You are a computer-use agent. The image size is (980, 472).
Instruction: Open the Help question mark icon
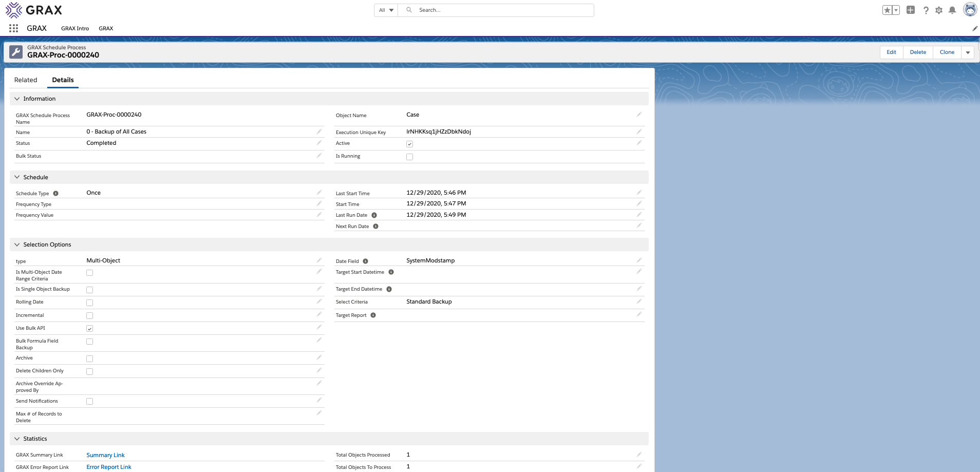926,10
